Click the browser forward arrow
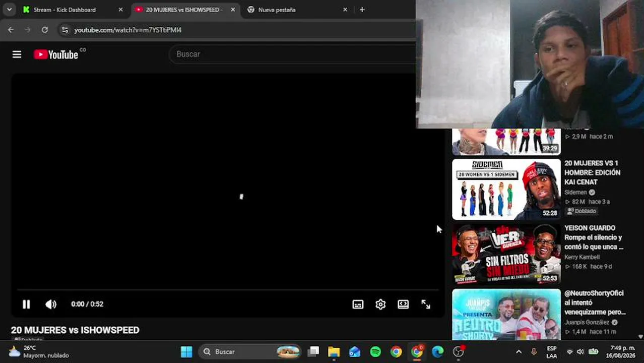This screenshot has width=644, height=363. (28, 30)
